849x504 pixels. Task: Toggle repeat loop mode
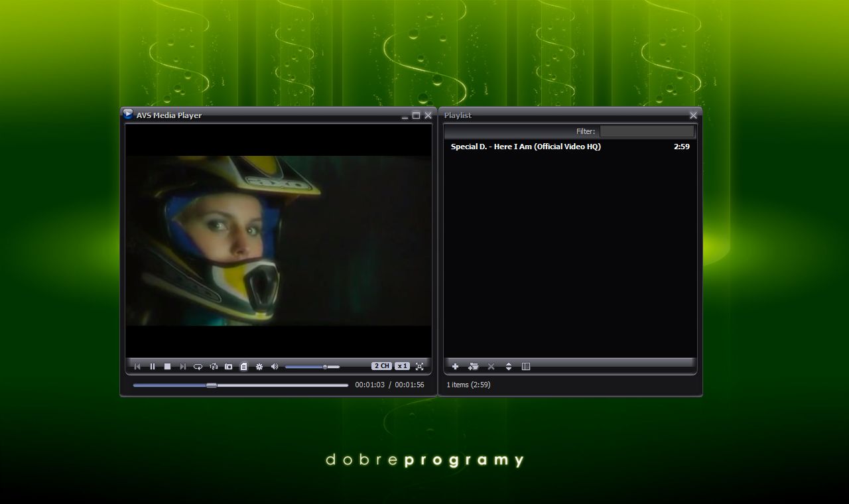pos(198,366)
